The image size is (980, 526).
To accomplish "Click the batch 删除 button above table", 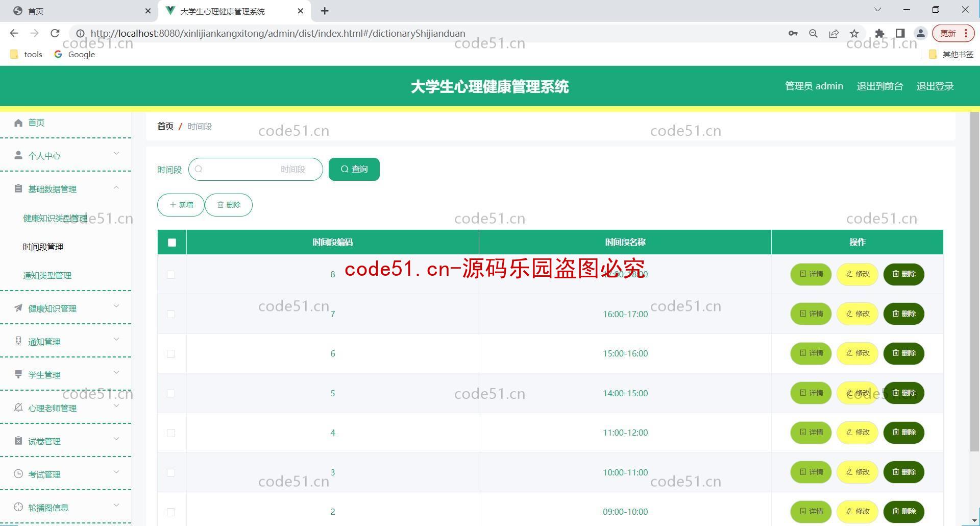I will click(229, 205).
